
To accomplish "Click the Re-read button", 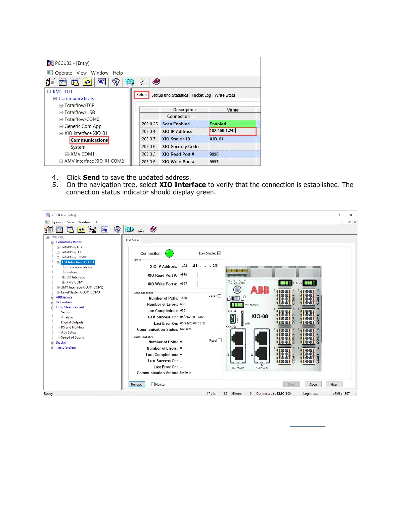I will tap(137, 384).
